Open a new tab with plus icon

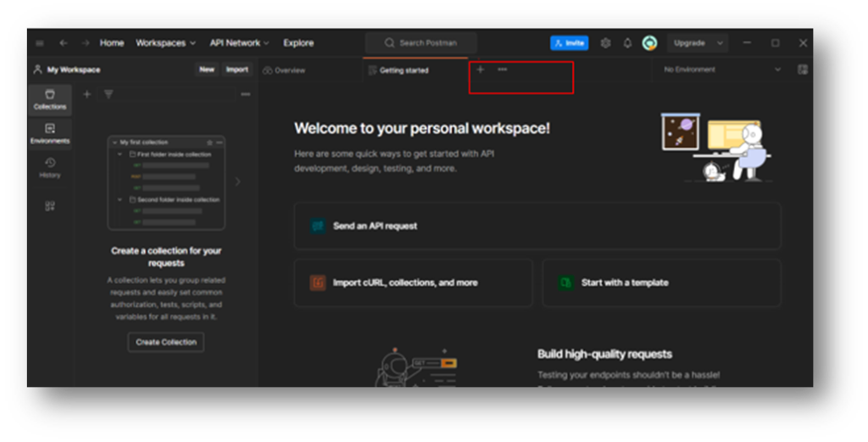pyautogui.click(x=481, y=70)
